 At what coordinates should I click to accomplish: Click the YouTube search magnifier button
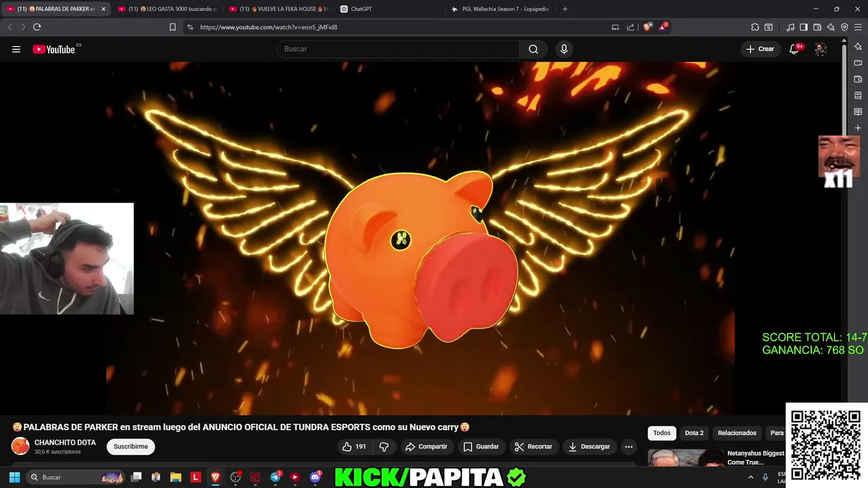[x=534, y=49]
